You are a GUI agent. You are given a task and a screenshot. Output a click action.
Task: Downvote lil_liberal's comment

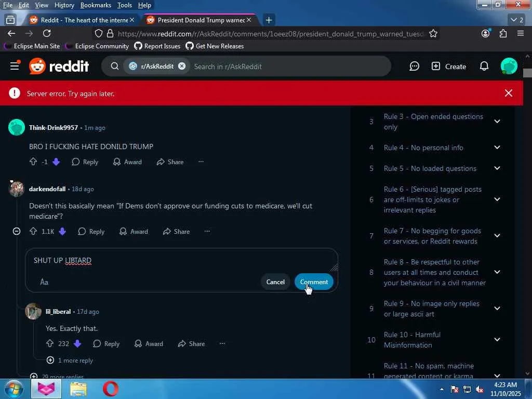point(77,344)
